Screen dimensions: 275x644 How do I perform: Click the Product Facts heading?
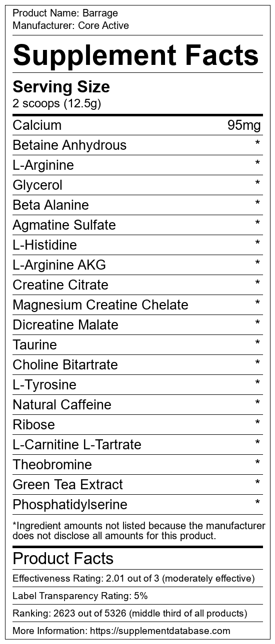pyautogui.click(x=63, y=559)
